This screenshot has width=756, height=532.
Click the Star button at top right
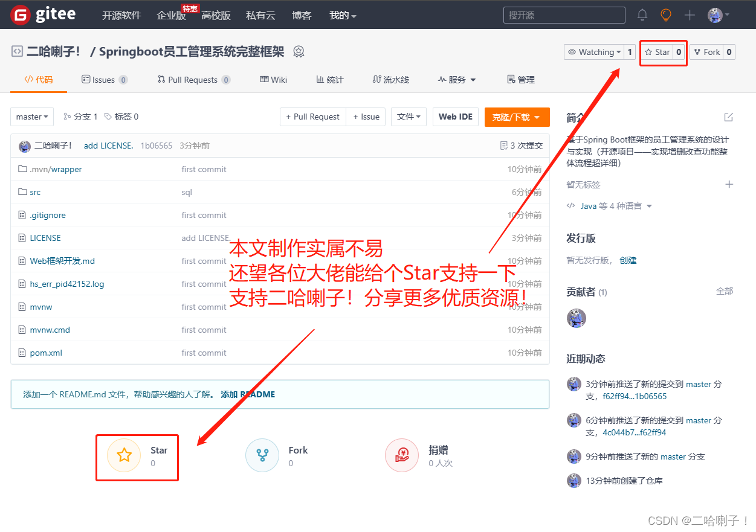tap(657, 52)
